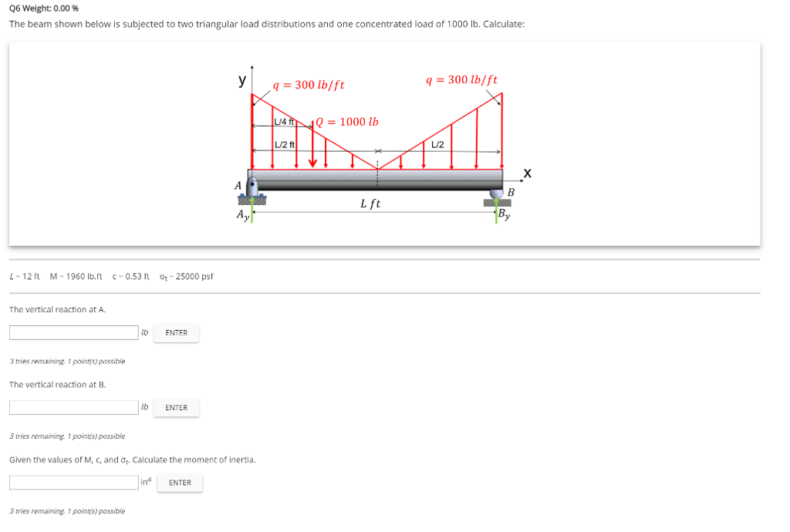Click the input field for vertical reaction at B
This screenshot has height=532, width=790.
tap(73, 406)
